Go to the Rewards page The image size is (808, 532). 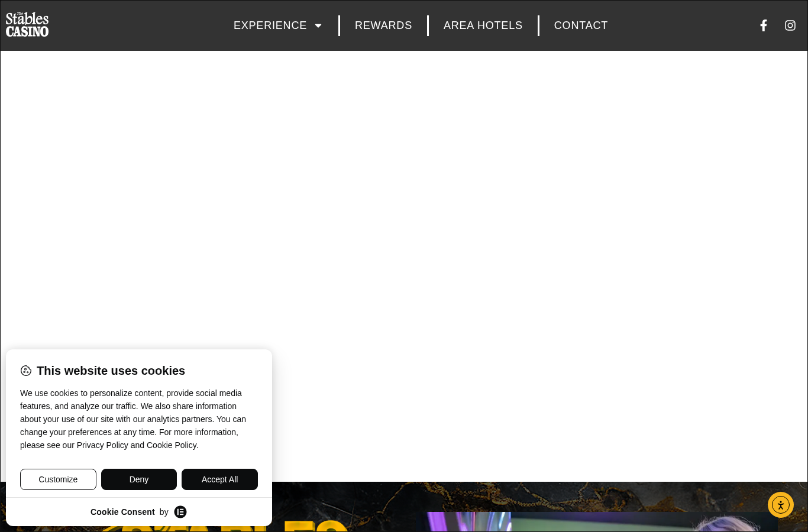coord(383,25)
